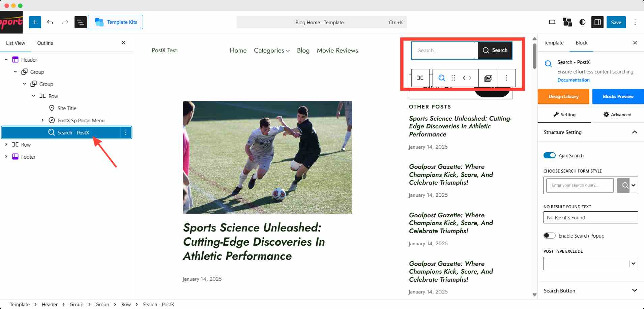Click the block inserter plus icon
The image size is (644, 309).
(35, 22)
